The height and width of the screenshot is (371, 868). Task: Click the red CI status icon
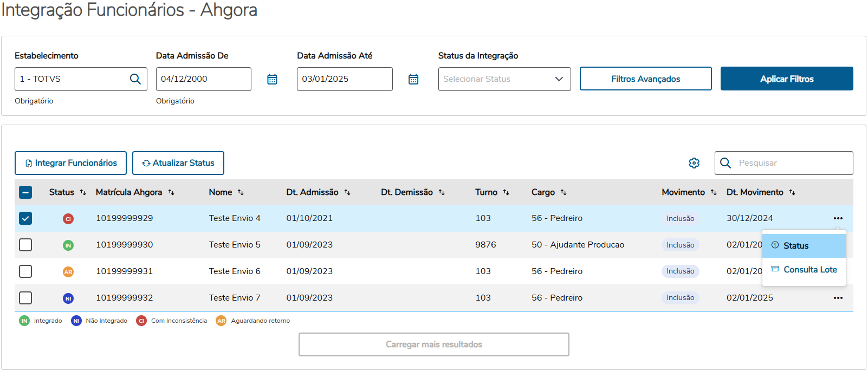pyautogui.click(x=68, y=219)
